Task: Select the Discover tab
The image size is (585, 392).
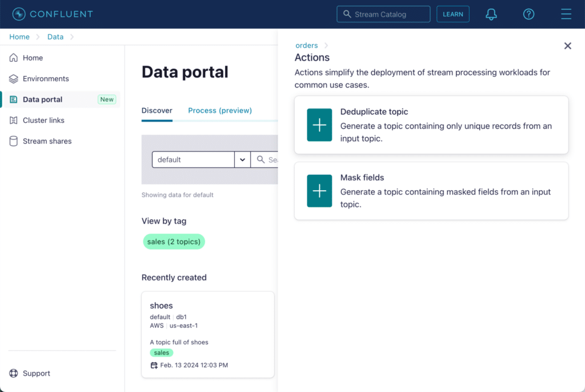Action: [x=157, y=110]
